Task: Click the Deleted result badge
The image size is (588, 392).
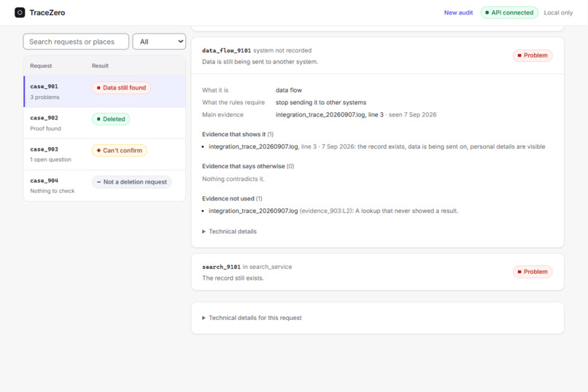Action: point(111,119)
